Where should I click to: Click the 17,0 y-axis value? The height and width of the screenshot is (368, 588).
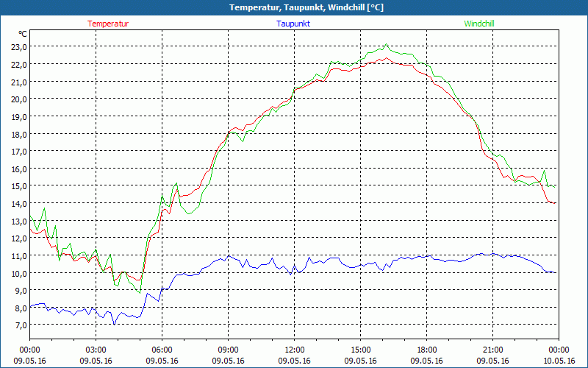click(19, 152)
